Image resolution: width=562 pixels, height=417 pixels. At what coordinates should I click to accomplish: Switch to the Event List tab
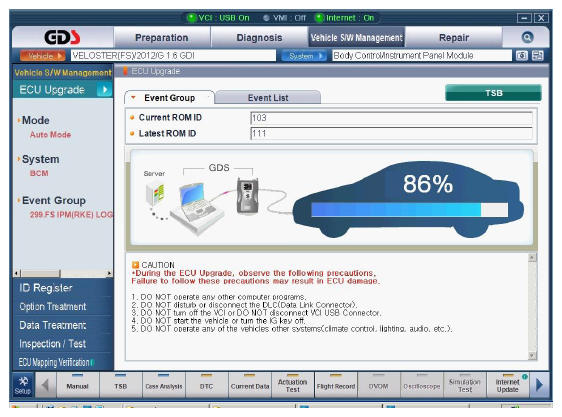(x=268, y=98)
